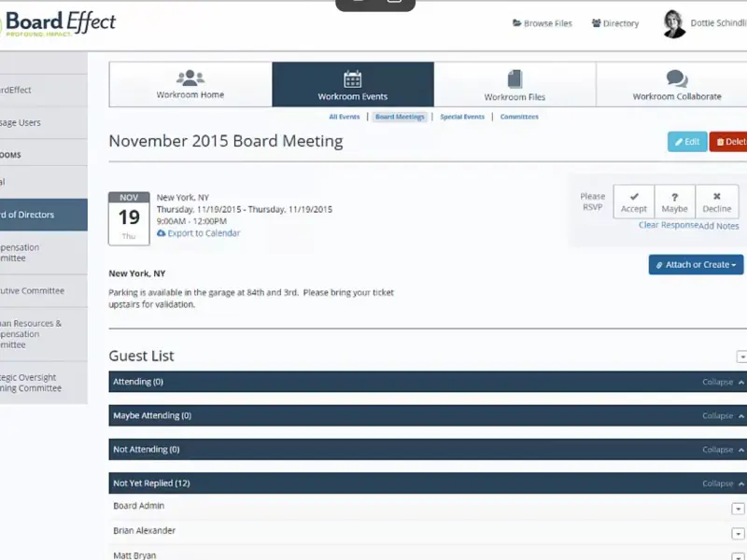The width and height of the screenshot is (747, 560).
Task: Click the Directory people icon in header
Action: [596, 23]
